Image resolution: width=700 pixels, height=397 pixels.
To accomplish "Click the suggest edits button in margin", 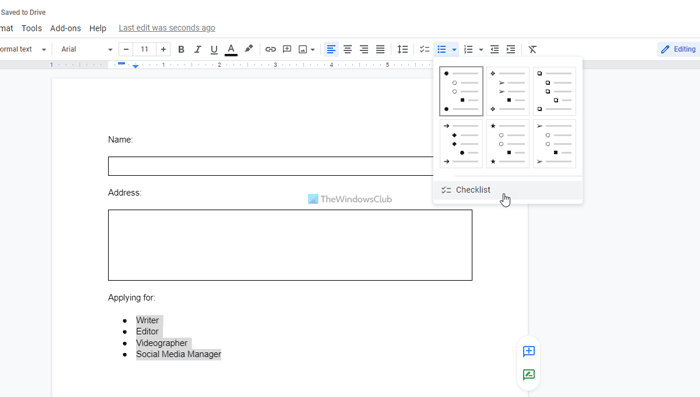I will tap(529, 374).
